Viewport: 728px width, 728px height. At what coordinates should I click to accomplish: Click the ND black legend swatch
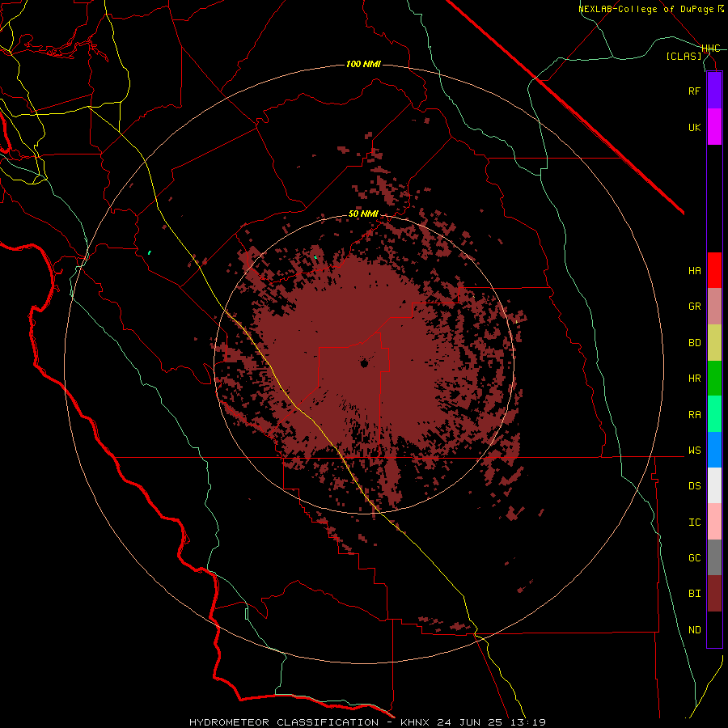click(714, 629)
